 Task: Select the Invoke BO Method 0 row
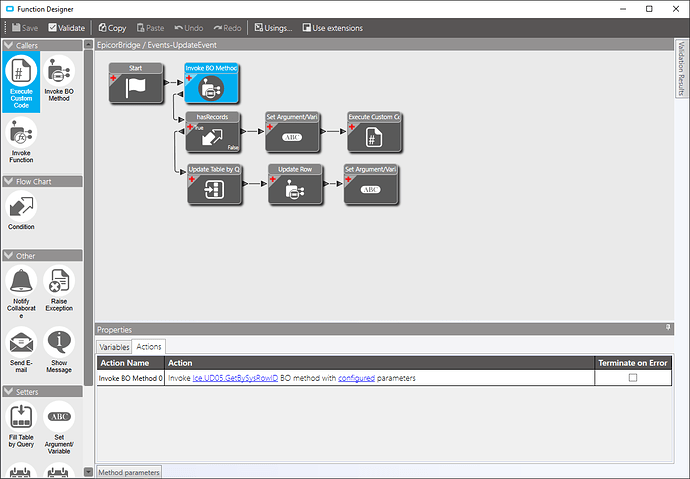pos(385,378)
